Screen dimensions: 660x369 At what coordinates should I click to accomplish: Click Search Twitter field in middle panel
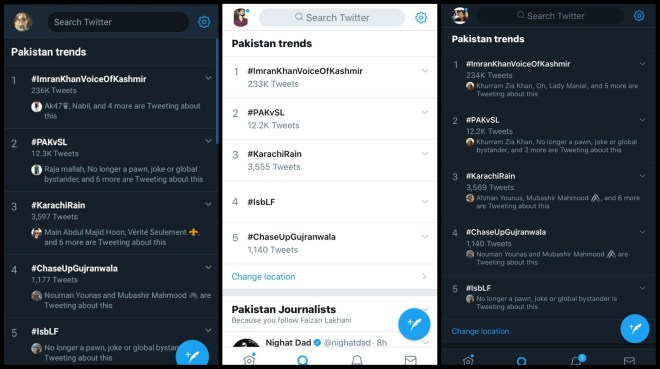tap(332, 18)
